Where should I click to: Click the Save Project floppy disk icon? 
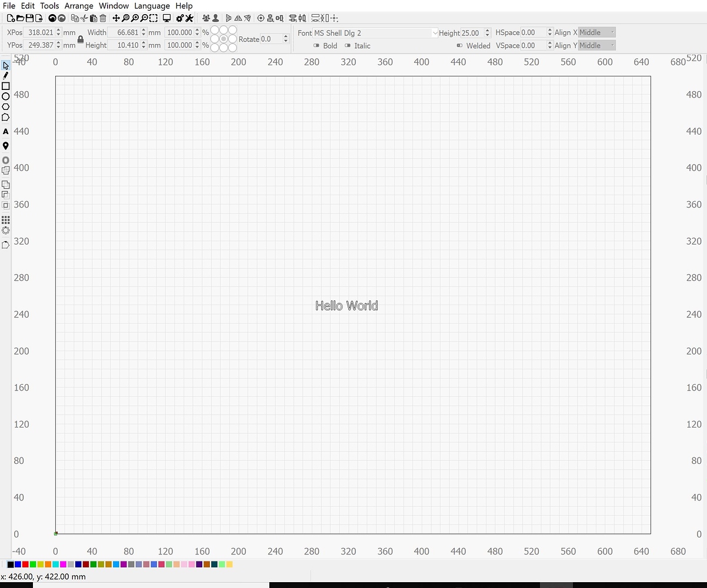[x=29, y=18]
